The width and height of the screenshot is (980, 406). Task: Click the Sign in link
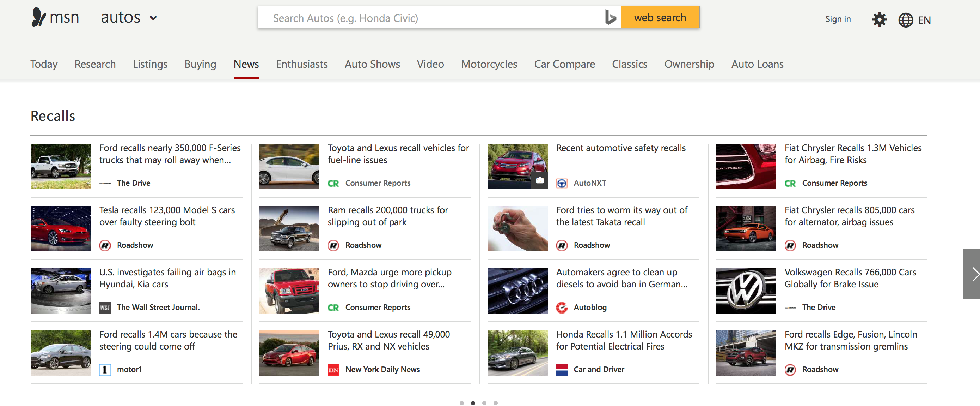(x=837, y=19)
